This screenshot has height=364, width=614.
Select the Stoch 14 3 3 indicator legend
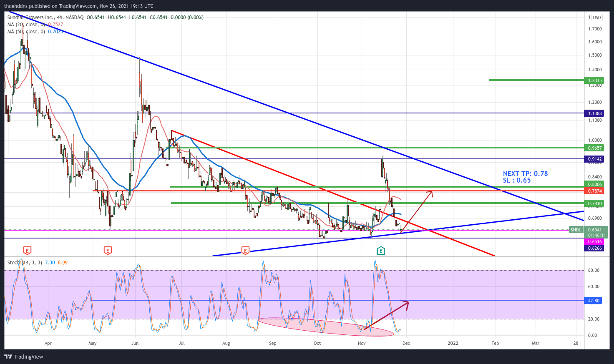point(25,263)
